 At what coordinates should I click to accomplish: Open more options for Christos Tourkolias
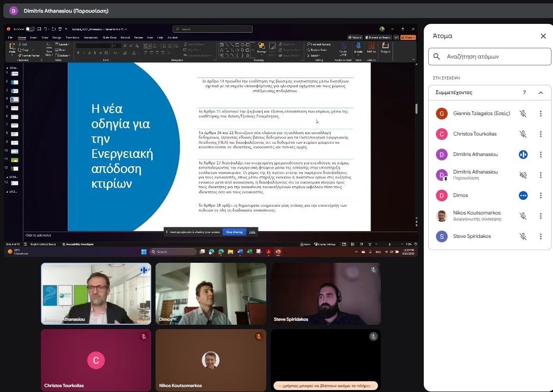(x=540, y=134)
